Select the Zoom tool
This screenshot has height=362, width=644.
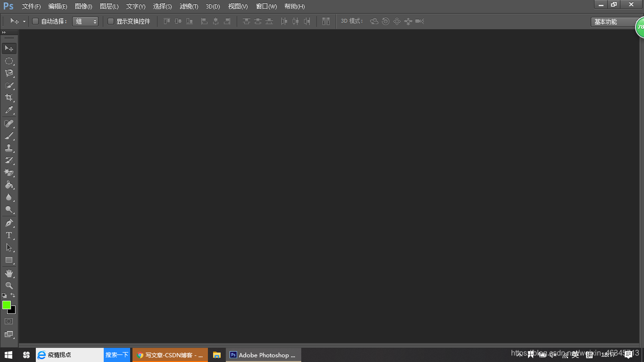[9, 286]
